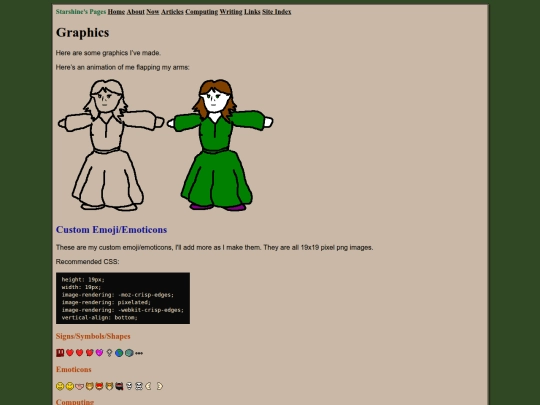Click 'Here are some graphics I've made.' text
The image size is (540, 405).
pos(108,53)
